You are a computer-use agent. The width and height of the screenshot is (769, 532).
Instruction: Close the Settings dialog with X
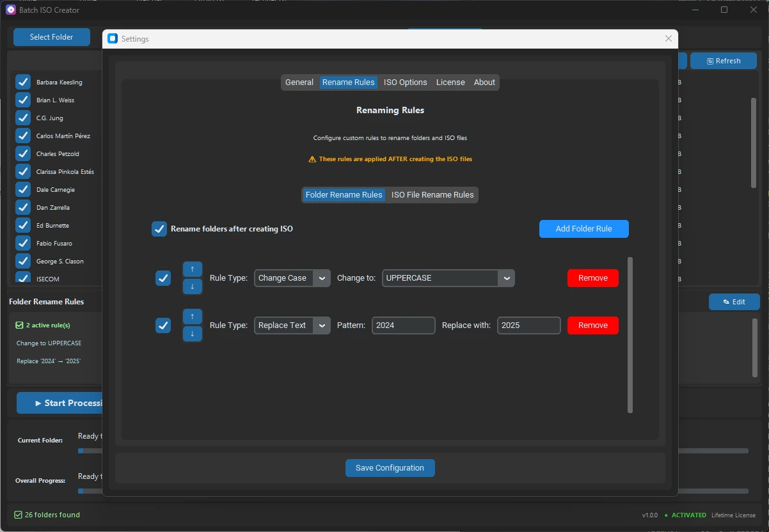pyautogui.click(x=669, y=39)
